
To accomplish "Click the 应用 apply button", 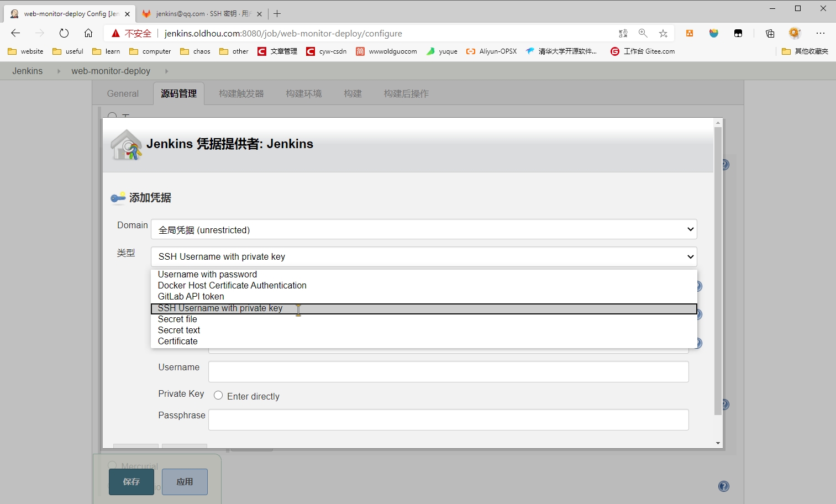I will pyautogui.click(x=185, y=482).
